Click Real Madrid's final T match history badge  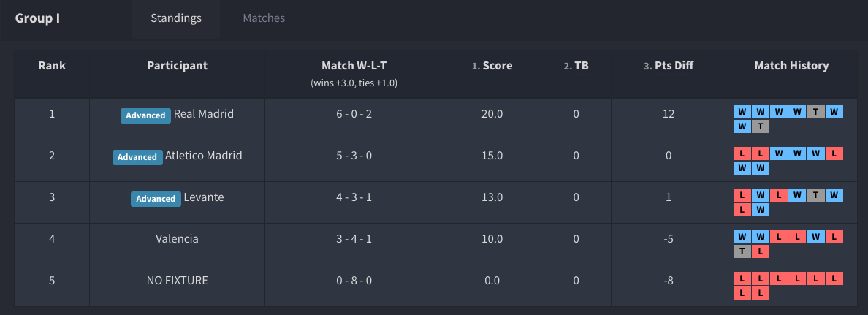(x=761, y=126)
